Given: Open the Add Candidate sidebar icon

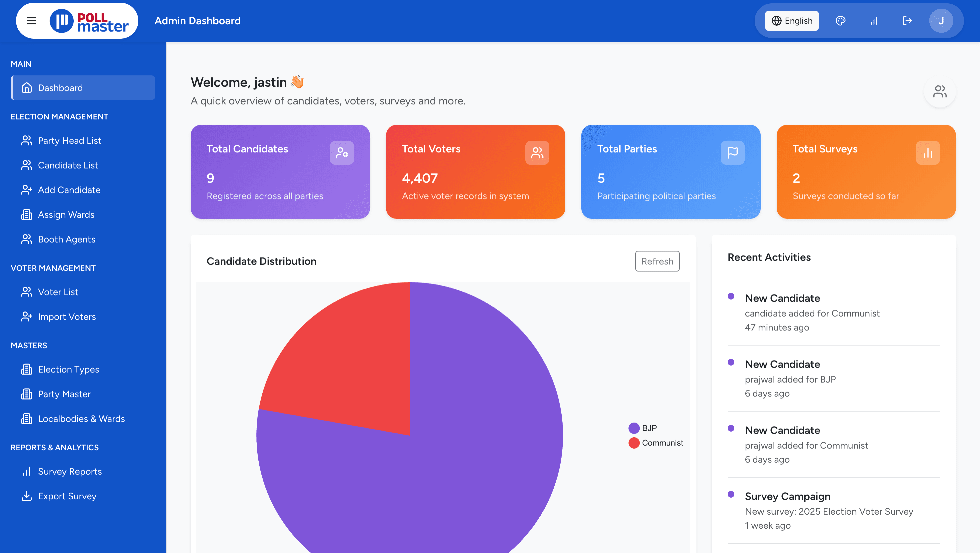Looking at the screenshot, I should (26, 189).
